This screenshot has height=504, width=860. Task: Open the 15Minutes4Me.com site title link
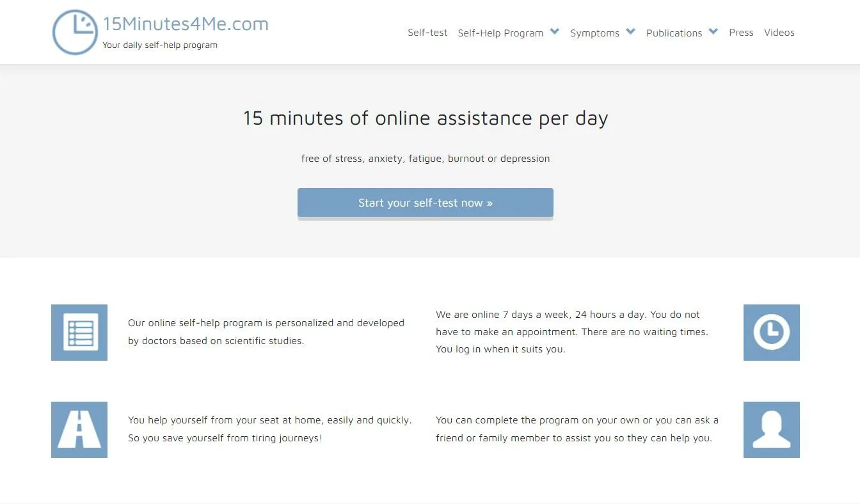[x=186, y=24]
